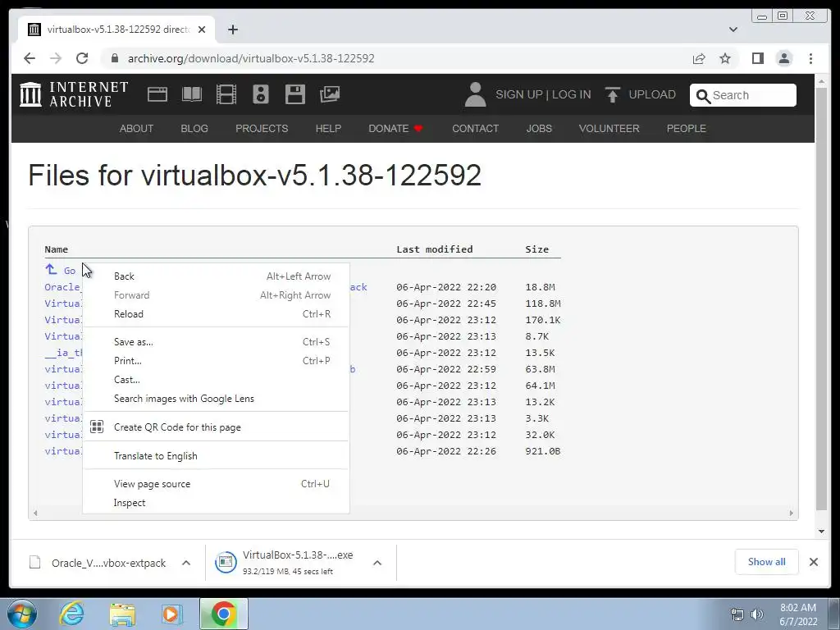Select Create QR Code for this page

[x=216, y=427]
